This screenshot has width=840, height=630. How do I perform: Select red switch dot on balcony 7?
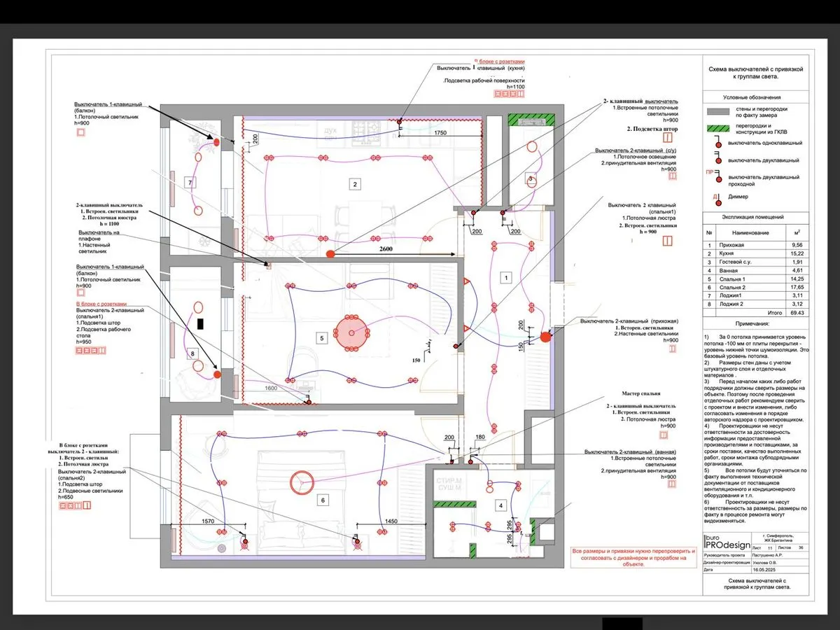tap(217, 142)
